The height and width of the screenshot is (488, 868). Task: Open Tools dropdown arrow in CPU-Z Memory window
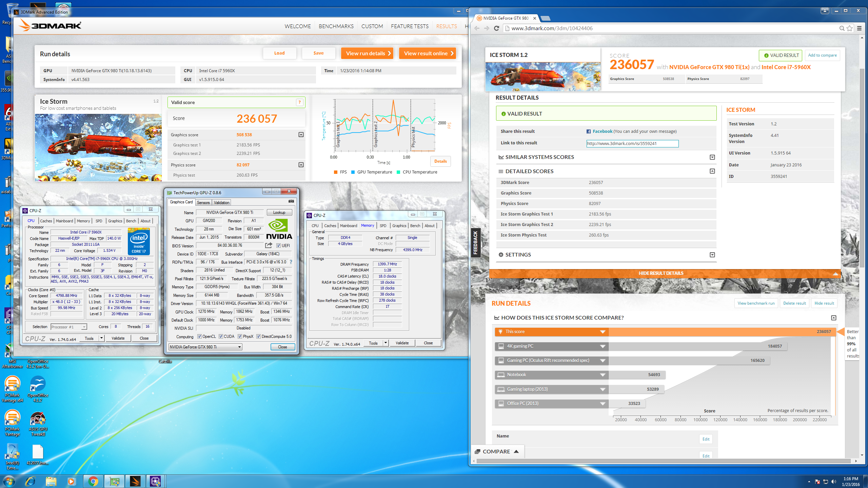click(x=385, y=343)
